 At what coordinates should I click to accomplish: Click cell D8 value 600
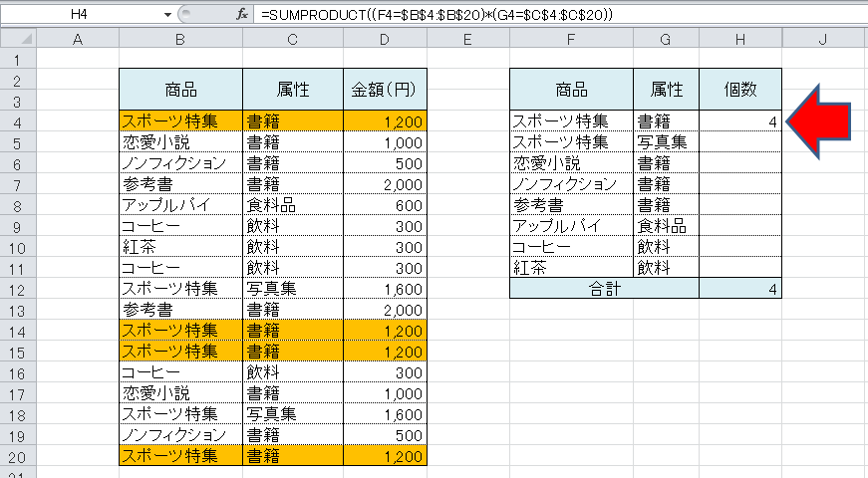pos(385,205)
